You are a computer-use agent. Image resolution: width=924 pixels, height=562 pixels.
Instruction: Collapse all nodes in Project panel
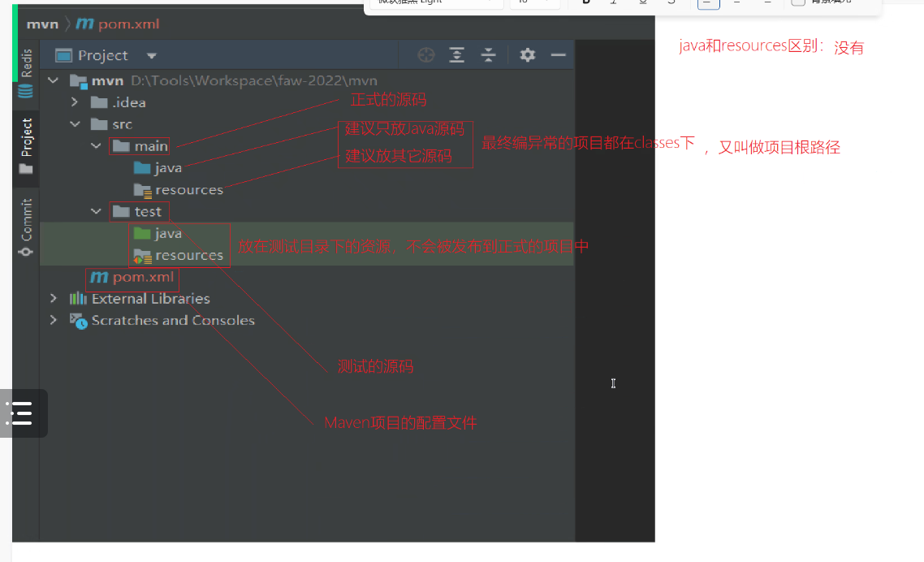click(x=488, y=55)
